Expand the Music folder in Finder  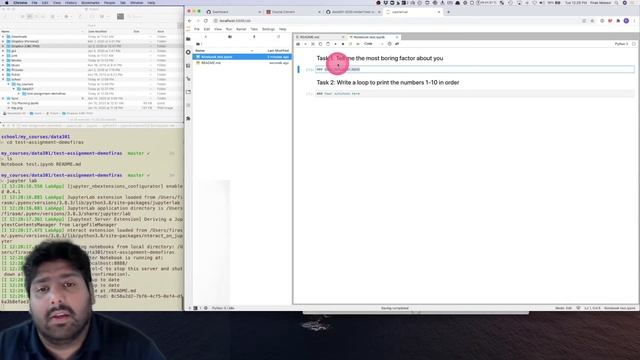(3, 65)
